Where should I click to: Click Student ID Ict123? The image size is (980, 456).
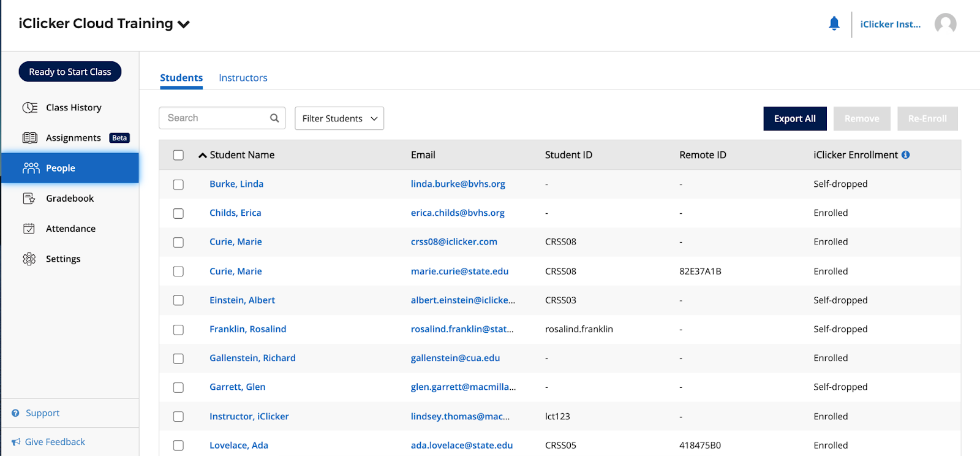coord(557,417)
